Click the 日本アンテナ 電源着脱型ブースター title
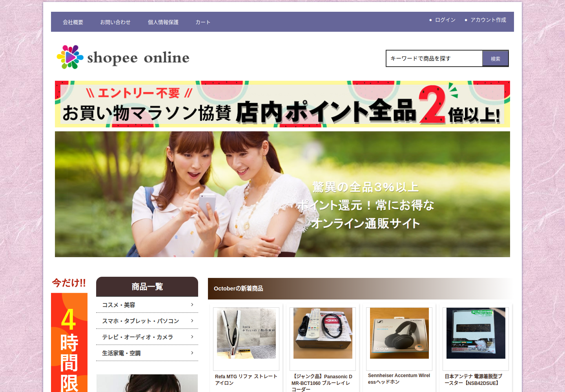This screenshot has height=392, width=565. click(473, 380)
